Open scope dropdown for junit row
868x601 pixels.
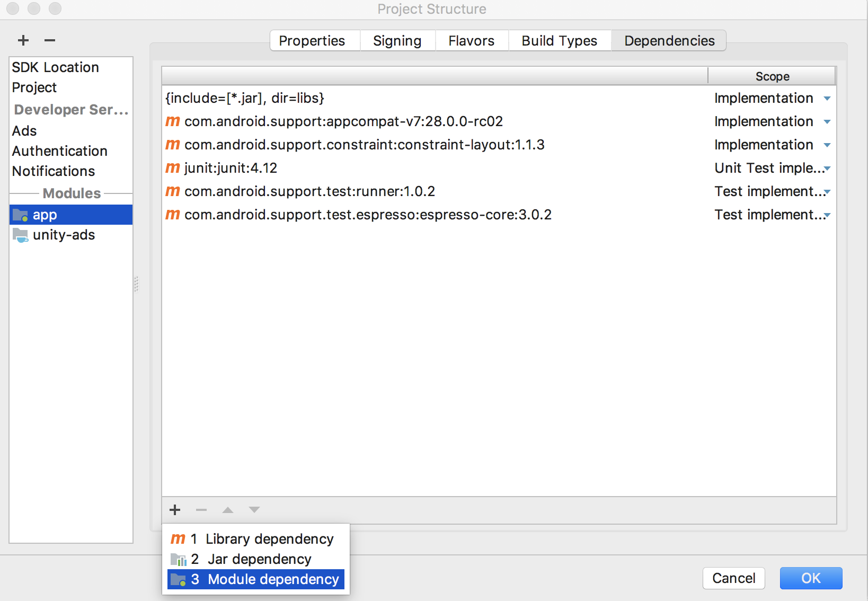827,169
